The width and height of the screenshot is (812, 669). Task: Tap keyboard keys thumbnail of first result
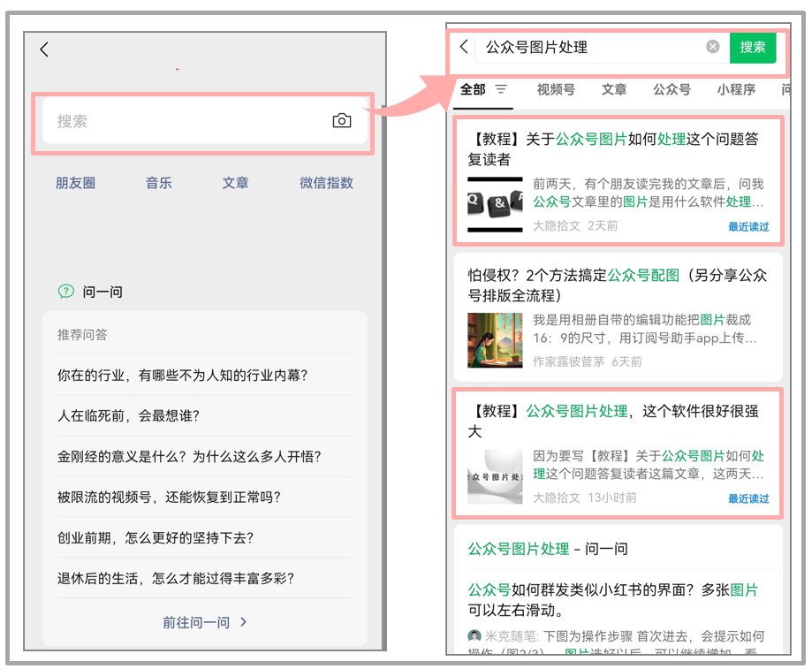tap(495, 204)
